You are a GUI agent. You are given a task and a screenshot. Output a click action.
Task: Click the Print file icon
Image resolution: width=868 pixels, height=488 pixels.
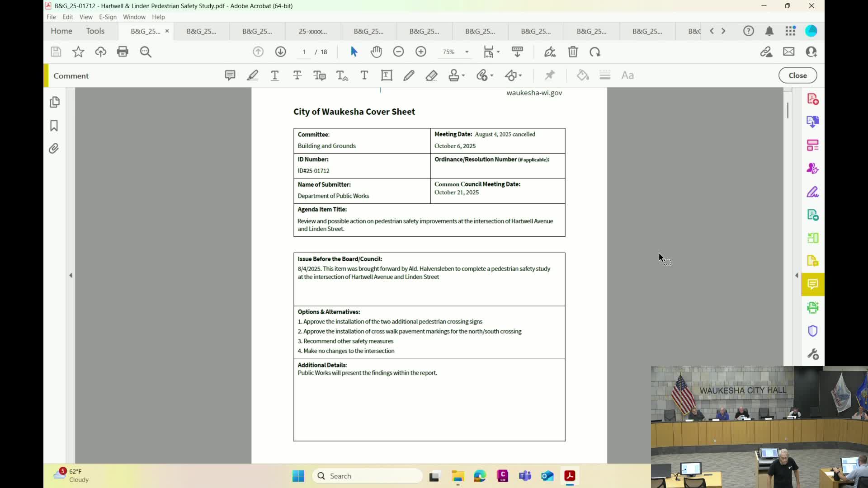point(123,52)
